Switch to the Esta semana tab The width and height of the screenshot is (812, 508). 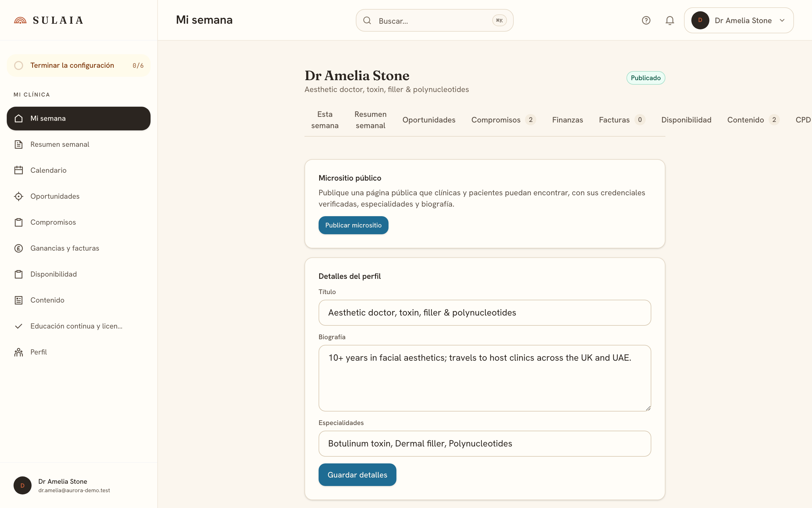point(325,120)
